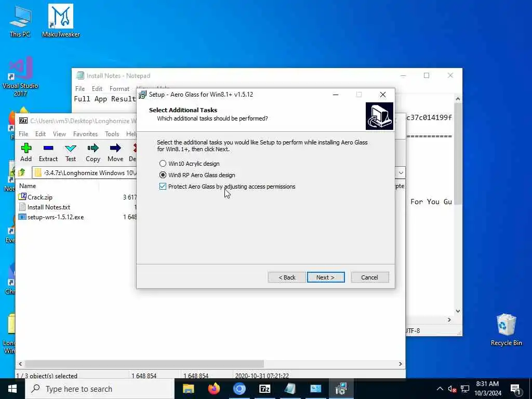Open the Favorites menu in 7-Zip

pos(86,134)
